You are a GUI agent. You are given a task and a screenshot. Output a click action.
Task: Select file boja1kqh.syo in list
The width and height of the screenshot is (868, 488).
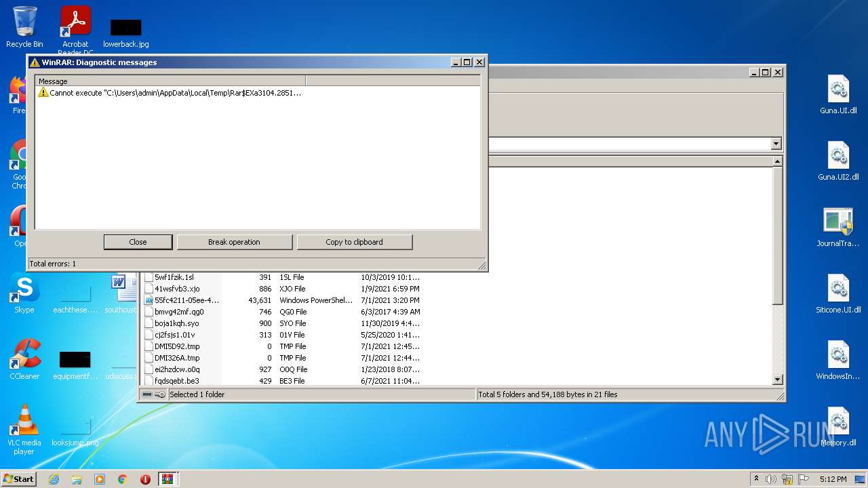pos(177,323)
